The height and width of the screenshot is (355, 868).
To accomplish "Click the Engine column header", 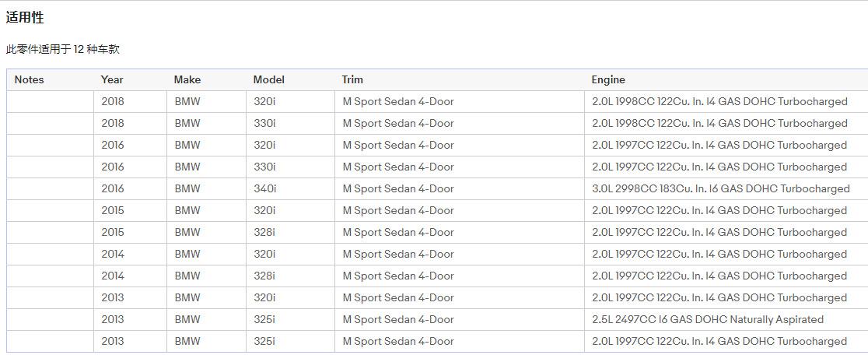I will [x=607, y=79].
